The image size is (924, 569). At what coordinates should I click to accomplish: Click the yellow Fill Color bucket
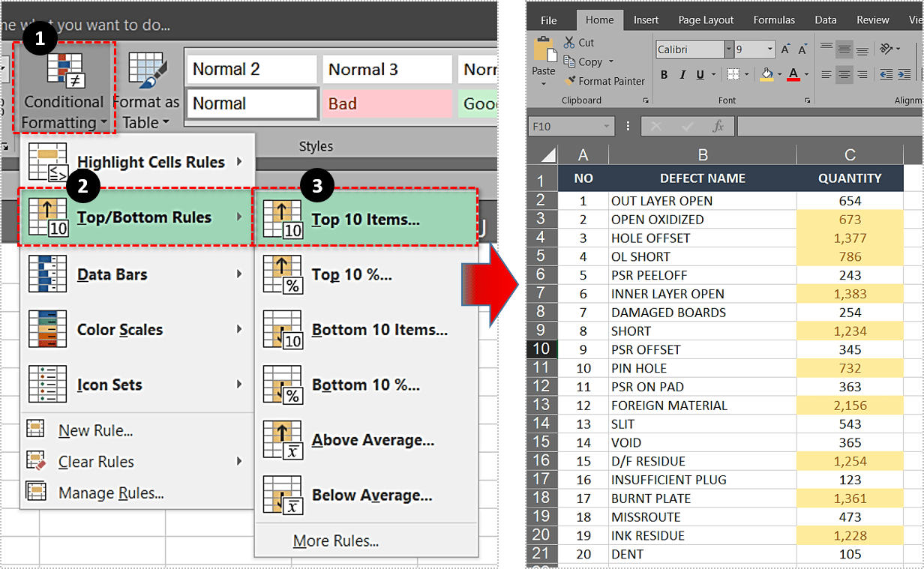[766, 75]
